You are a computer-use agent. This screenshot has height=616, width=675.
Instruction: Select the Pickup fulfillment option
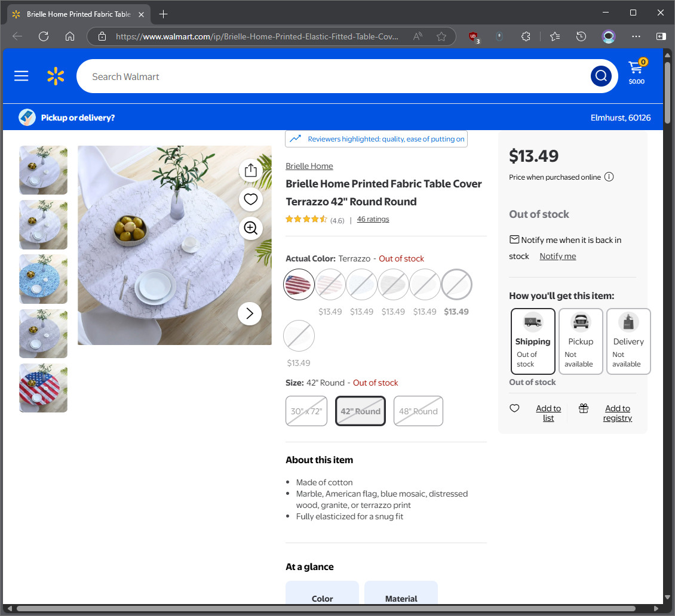(x=581, y=341)
